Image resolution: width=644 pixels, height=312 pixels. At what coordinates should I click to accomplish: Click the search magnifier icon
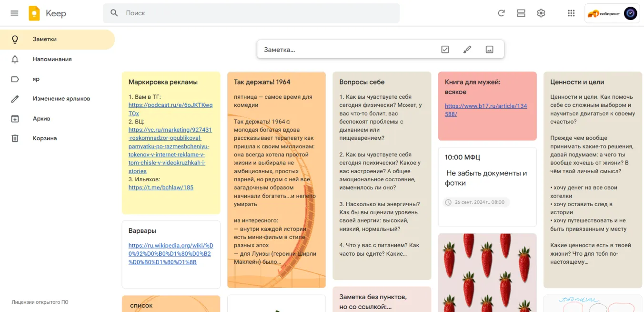pos(114,13)
